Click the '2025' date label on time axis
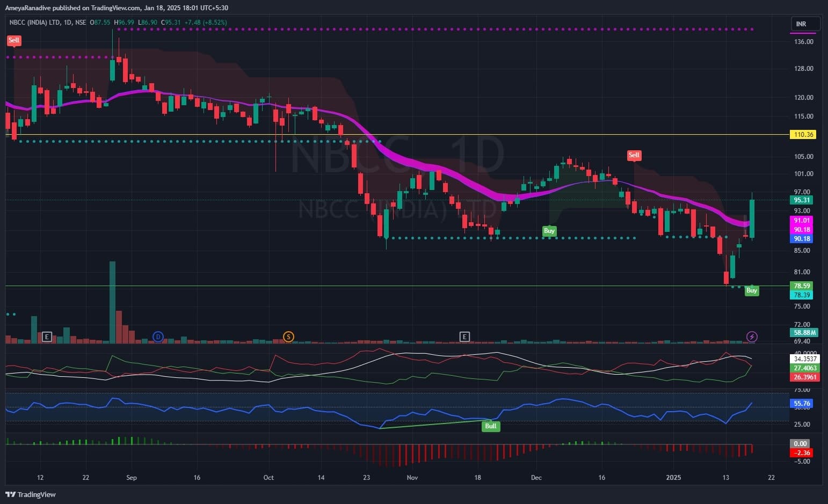Viewport: 828px width, 504px height. point(673,478)
